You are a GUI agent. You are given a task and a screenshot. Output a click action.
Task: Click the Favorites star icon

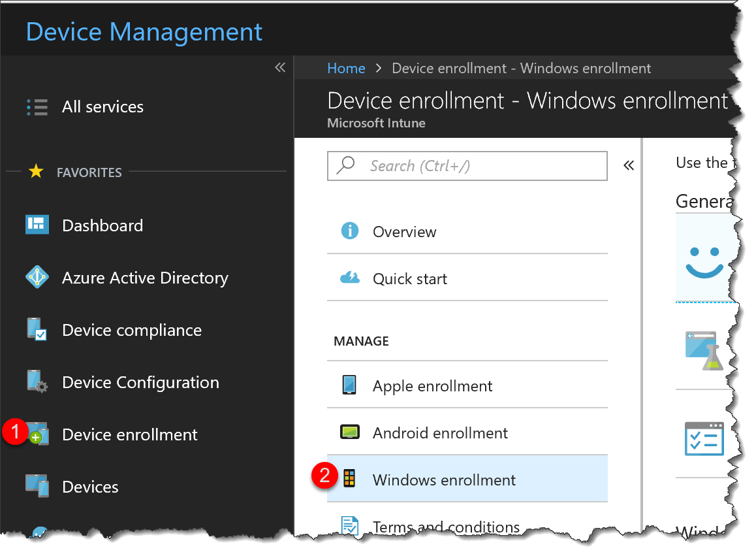coord(37,172)
